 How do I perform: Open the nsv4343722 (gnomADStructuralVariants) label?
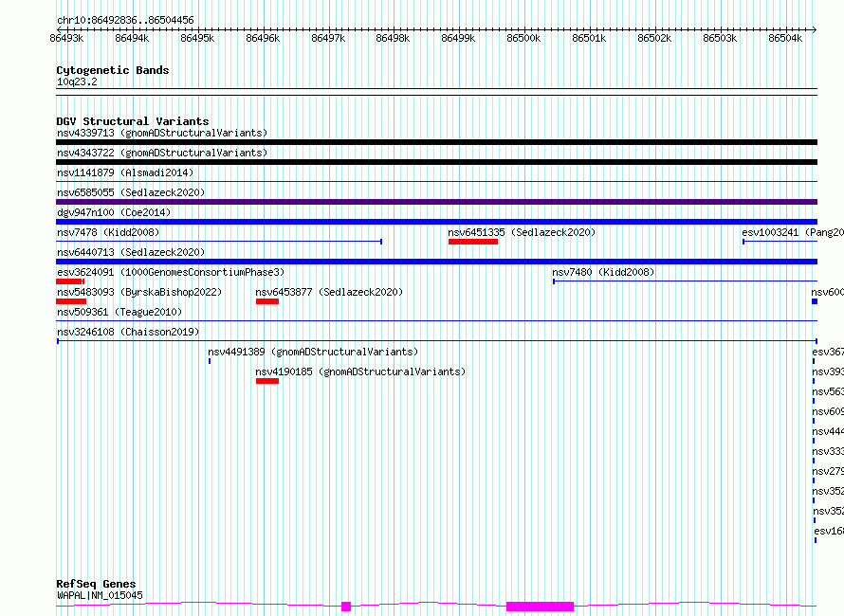[162, 153]
